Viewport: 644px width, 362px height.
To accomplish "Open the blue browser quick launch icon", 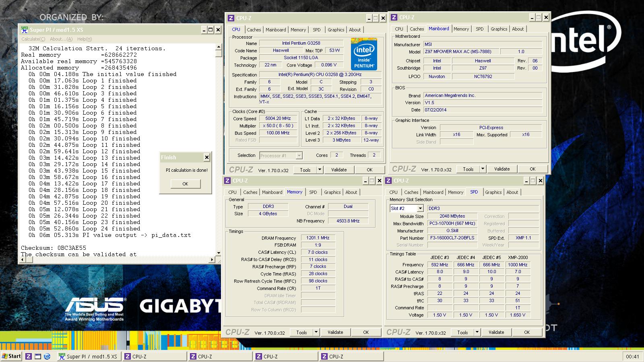I will 47,356.
